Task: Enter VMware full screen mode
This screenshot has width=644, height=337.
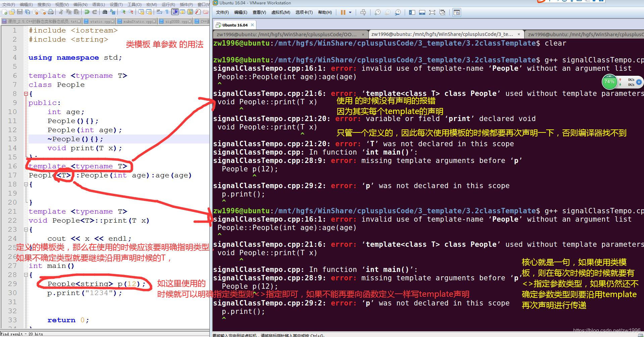Action: point(432,12)
